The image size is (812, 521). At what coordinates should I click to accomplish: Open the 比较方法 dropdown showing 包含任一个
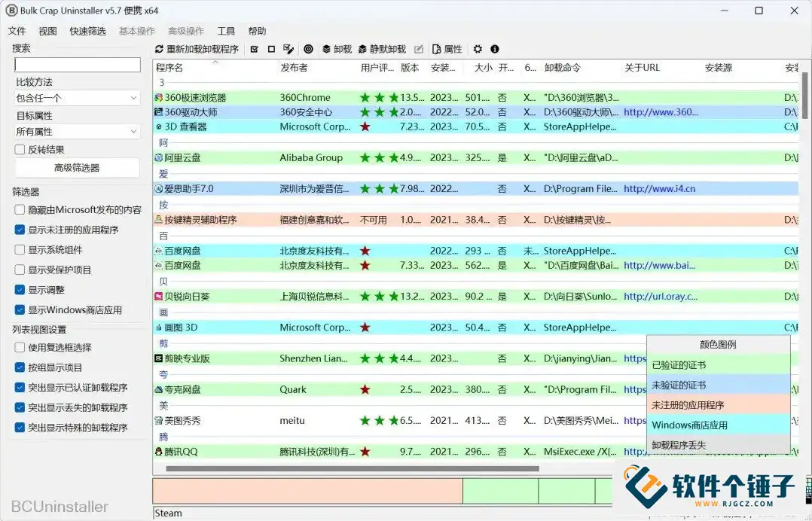tap(77, 98)
